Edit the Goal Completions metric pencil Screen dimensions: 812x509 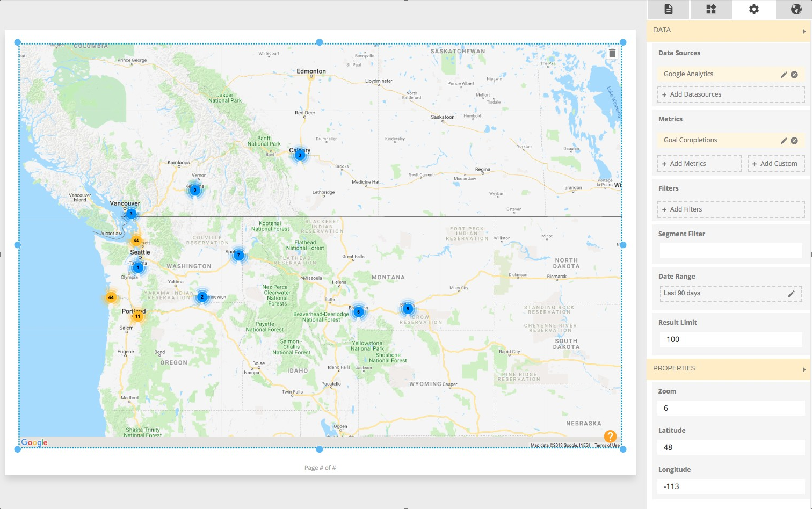point(784,141)
